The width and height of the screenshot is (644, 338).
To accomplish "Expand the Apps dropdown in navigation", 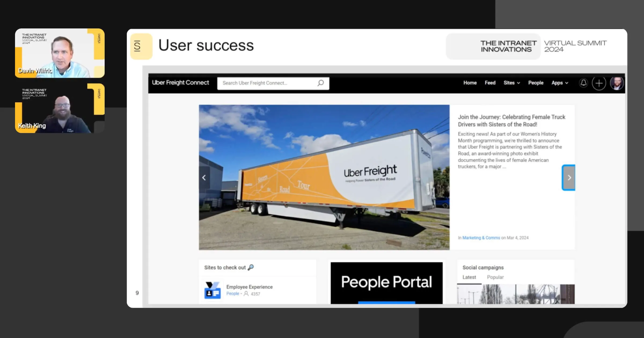I will (560, 83).
